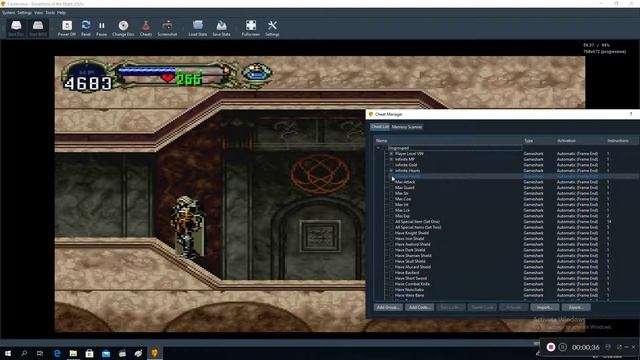Open File Explorer from taskbar
640x360 pixels.
(73, 353)
